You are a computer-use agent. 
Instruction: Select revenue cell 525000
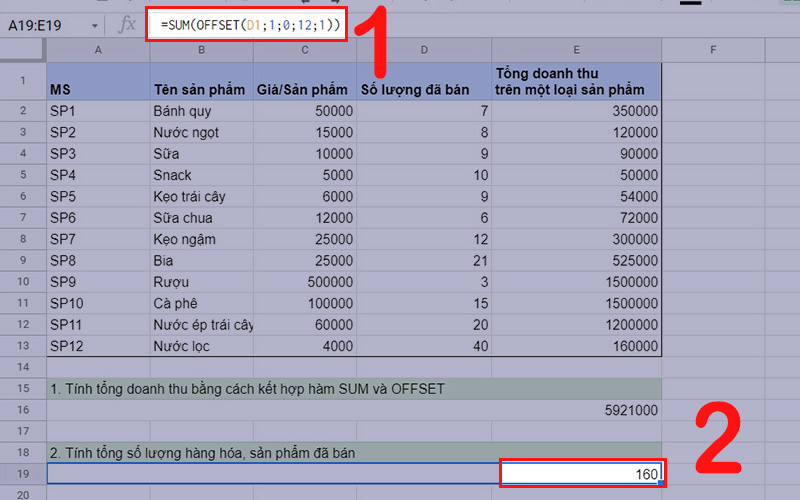[x=577, y=261]
